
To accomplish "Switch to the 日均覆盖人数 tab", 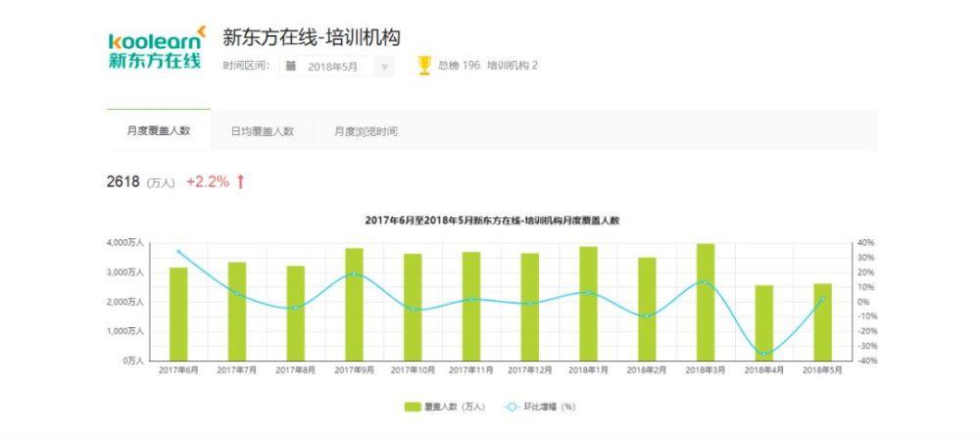I will (263, 132).
